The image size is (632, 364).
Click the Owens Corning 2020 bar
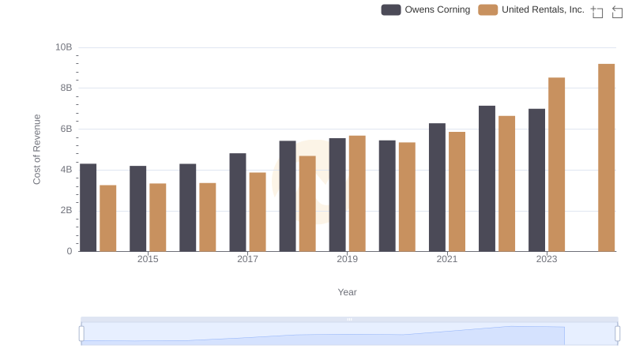click(x=387, y=196)
